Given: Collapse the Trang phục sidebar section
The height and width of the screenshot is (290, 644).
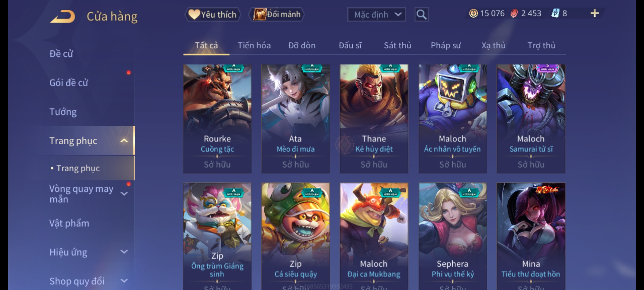Looking at the screenshot, I should coord(124,141).
